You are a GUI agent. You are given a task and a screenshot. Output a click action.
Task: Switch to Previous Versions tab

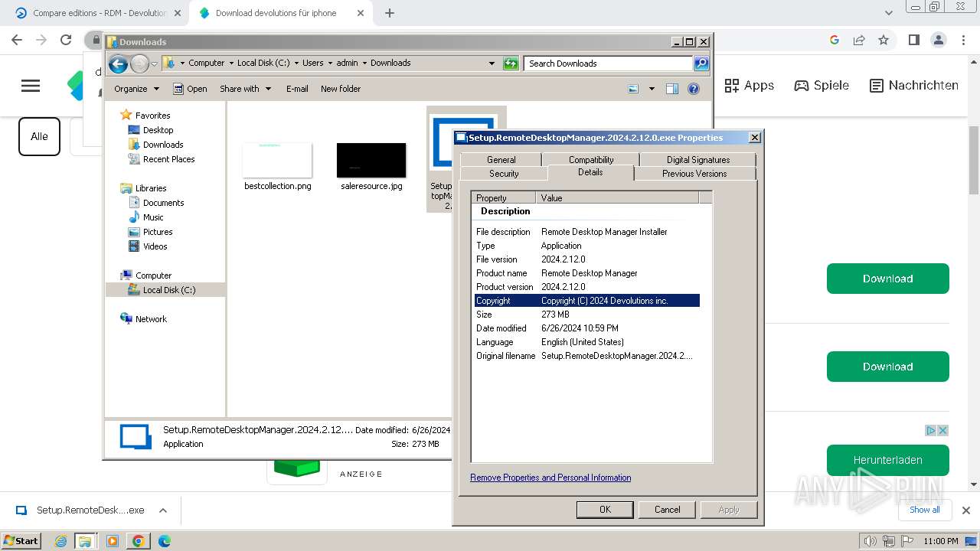pyautogui.click(x=694, y=174)
